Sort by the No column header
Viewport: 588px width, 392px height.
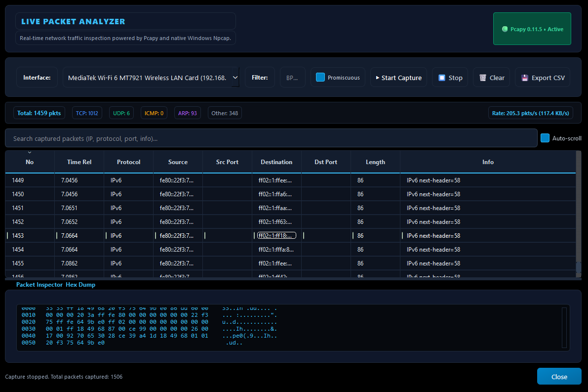[x=30, y=162]
